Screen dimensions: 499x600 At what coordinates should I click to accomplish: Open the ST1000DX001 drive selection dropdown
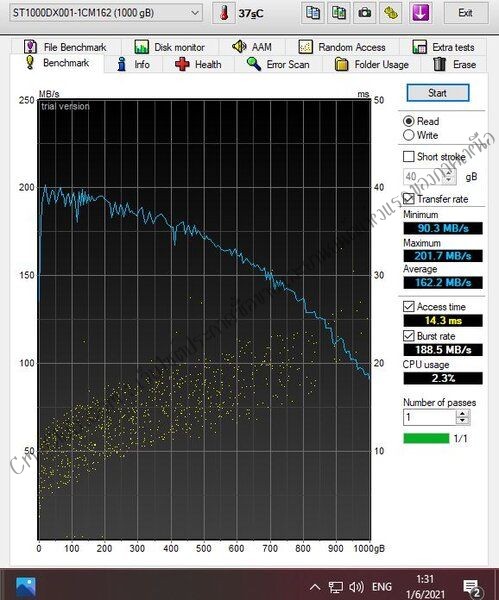(x=106, y=13)
